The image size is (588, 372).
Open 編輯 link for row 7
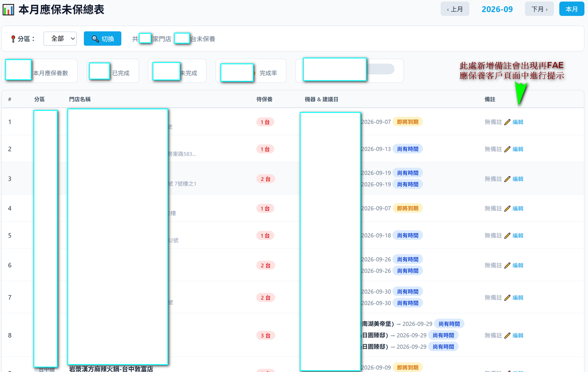click(x=518, y=297)
